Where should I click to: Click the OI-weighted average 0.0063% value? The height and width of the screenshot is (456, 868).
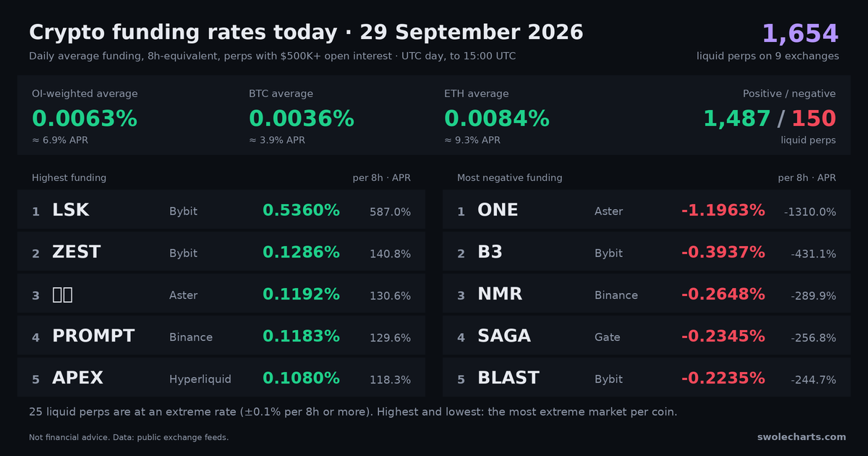pos(85,119)
